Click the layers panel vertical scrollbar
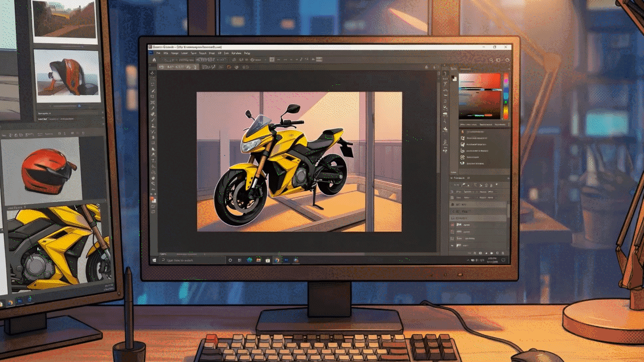 (x=508, y=209)
